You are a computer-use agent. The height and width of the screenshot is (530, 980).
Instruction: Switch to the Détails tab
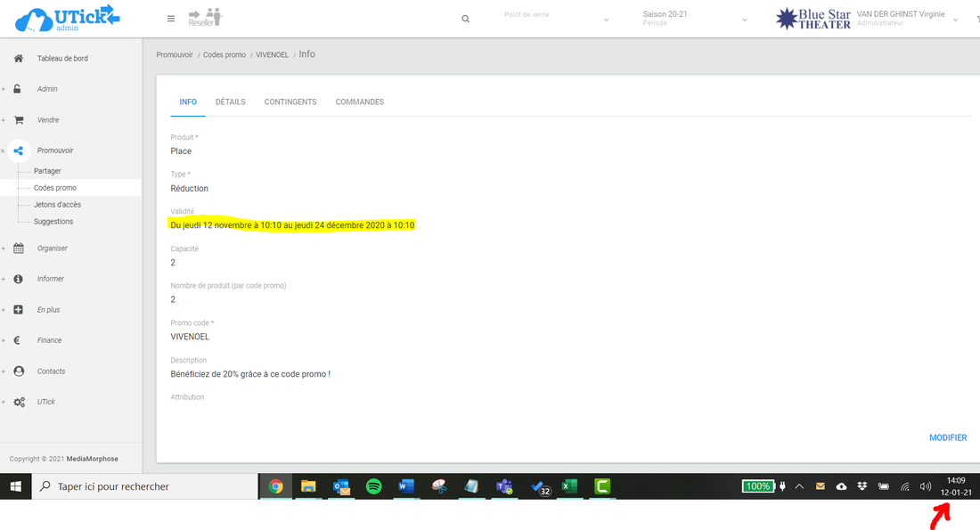pos(230,102)
